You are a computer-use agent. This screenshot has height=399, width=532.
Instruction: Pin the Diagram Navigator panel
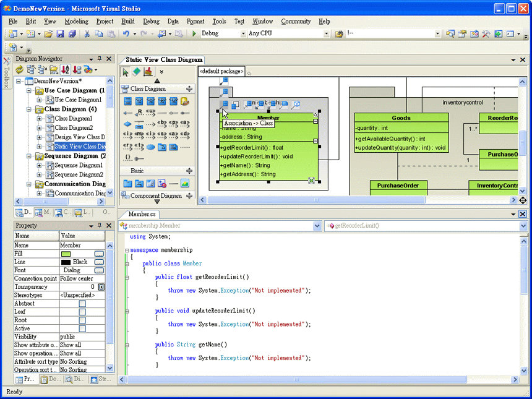point(100,59)
